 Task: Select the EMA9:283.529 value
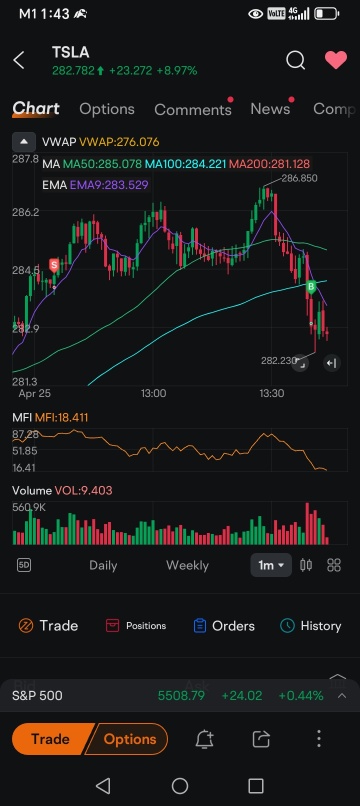click(109, 185)
